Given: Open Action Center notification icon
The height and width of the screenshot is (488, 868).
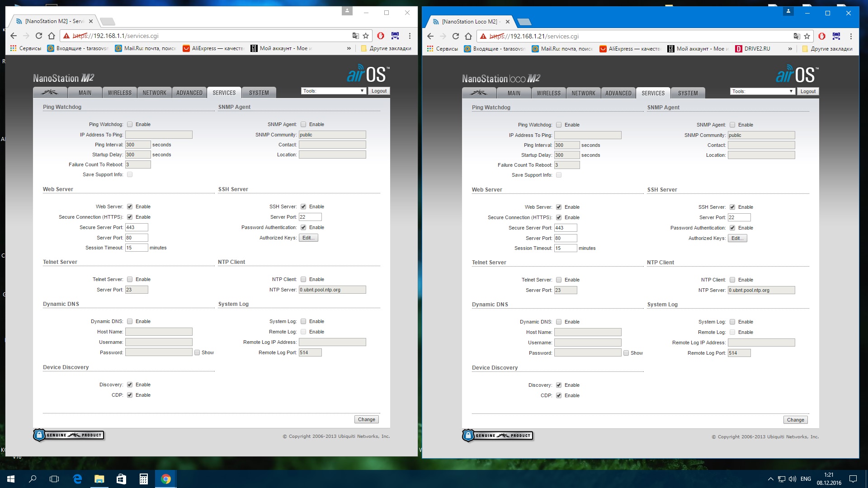Looking at the screenshot, I should [x=853, y=479].
